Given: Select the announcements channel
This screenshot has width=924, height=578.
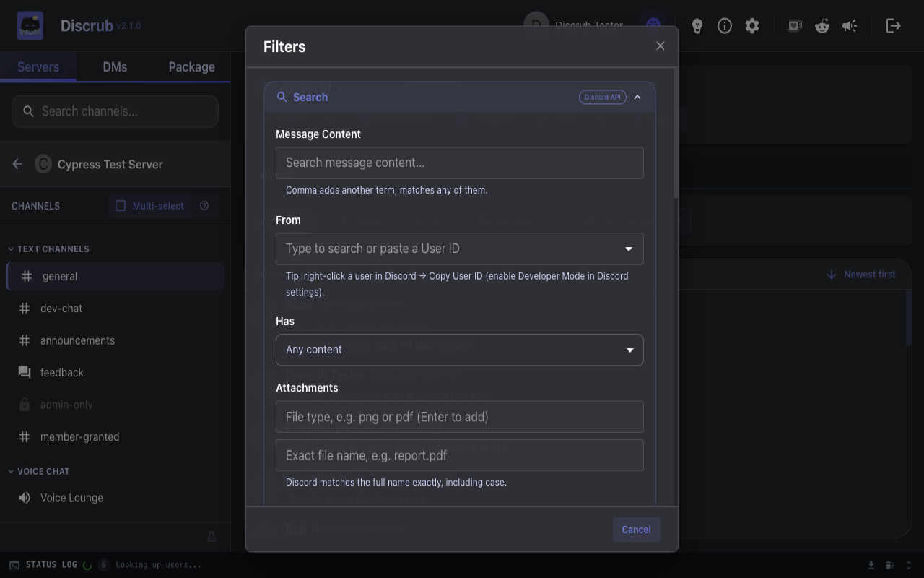Looking at the screenshot, I should (115, 340).
